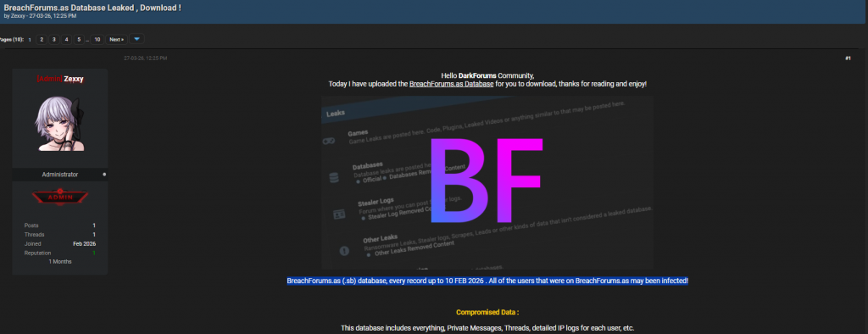Viewport: 868px width, 334px height.
Task: Go to page 2 of thread
Action: [42, 39]
